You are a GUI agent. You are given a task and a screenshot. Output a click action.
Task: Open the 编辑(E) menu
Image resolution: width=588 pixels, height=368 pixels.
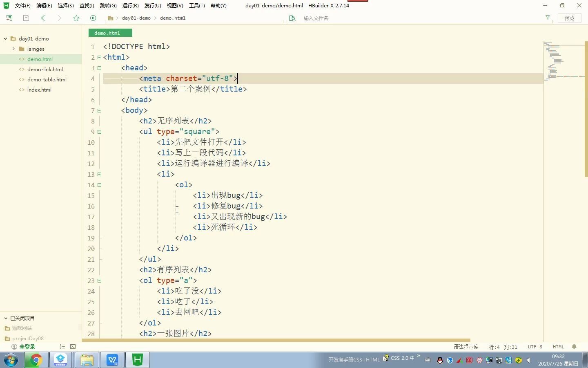(44, 6)
